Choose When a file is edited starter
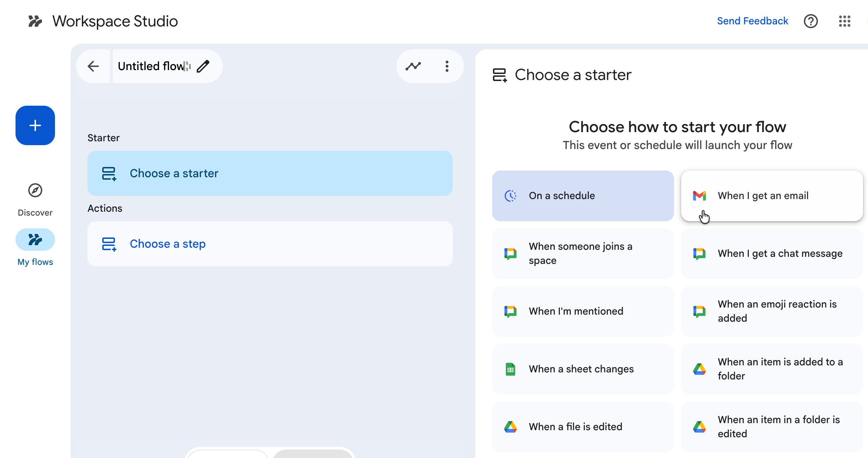Viewport: 868px width, 458px height. pyautogui.click(x=583, y=427)
